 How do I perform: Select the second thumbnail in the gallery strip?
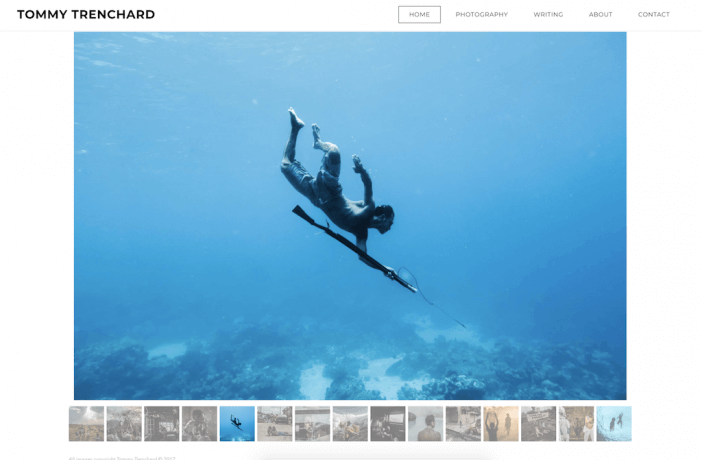point(124,424)
